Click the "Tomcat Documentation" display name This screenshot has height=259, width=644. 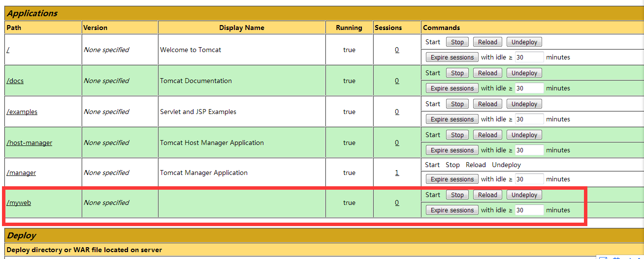pyautogui.click(x=196, y=81)
